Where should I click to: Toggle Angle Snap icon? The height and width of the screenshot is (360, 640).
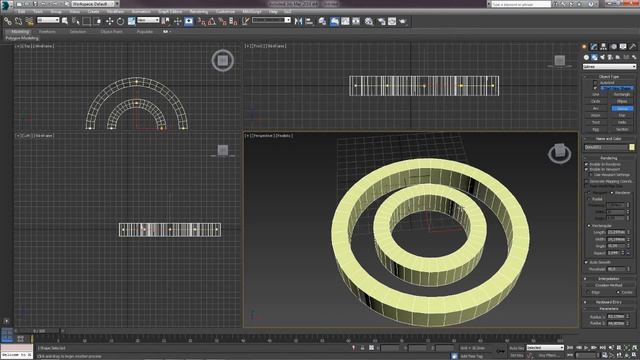click(x=211, y=21)
